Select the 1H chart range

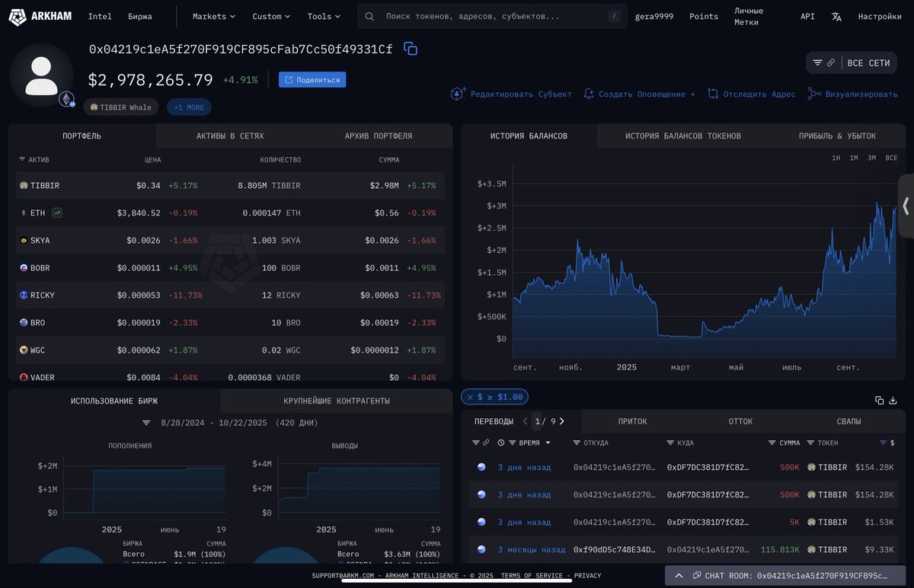(836, 158)
